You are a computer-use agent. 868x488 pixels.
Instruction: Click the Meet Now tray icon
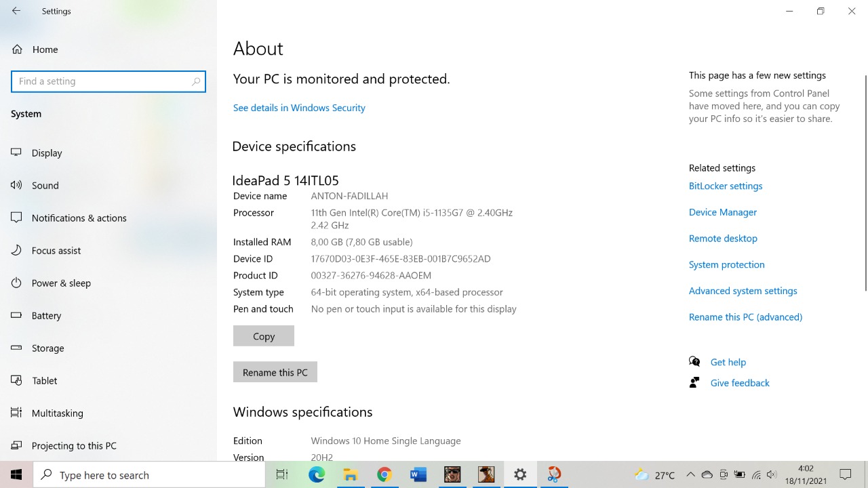coord(724,474)
